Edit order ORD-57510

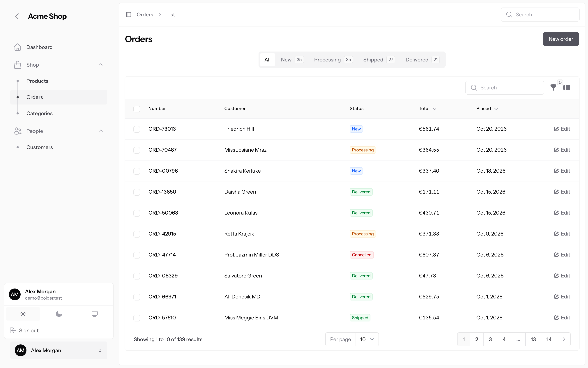click(x=562, y=318)
